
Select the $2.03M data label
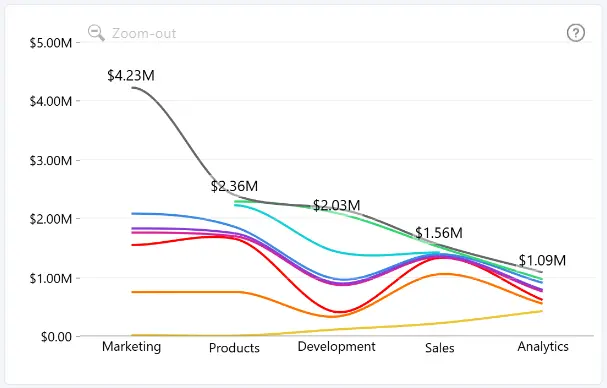[336, 205]
